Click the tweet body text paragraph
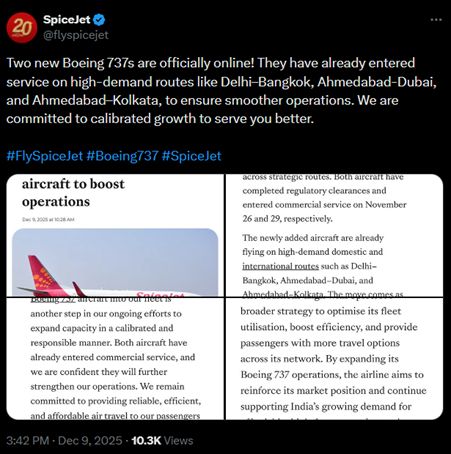The image size is (451, 454). [x=222, y=91]
